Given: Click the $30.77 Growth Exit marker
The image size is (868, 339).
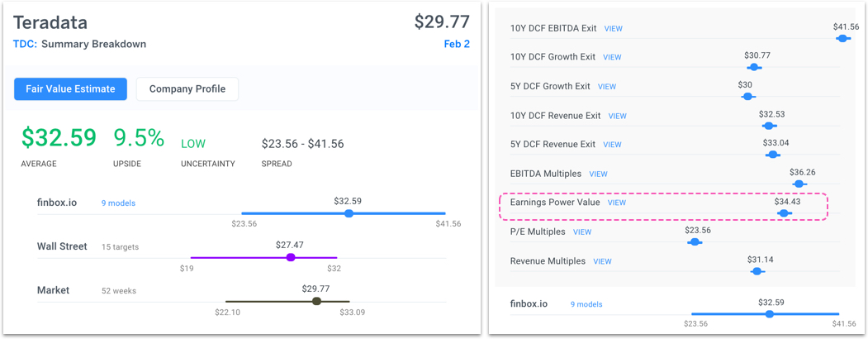Looking at the screenshot, I should point(754,67).
